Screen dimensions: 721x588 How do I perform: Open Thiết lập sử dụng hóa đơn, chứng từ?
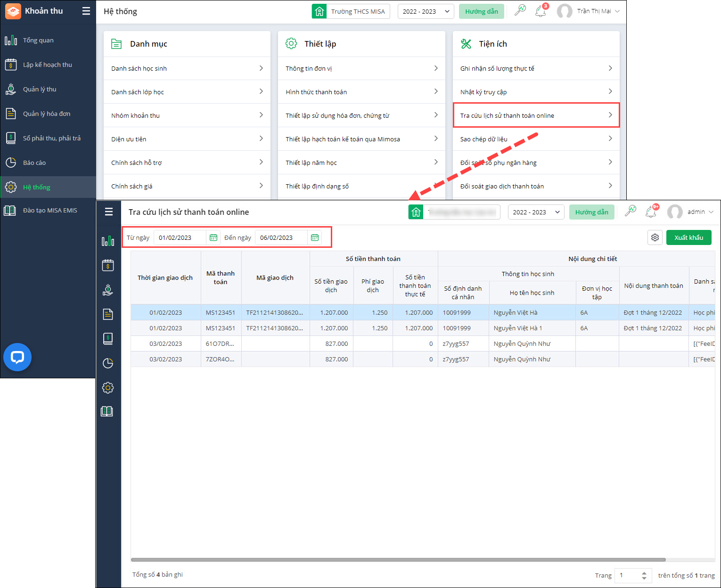pyautogui.click(x=361, y=115)
